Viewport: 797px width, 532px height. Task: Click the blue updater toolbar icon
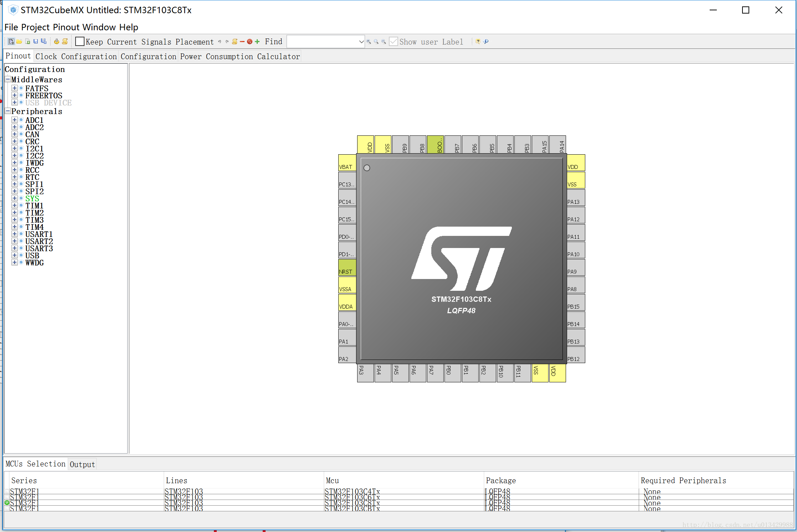tap(486, 42)
